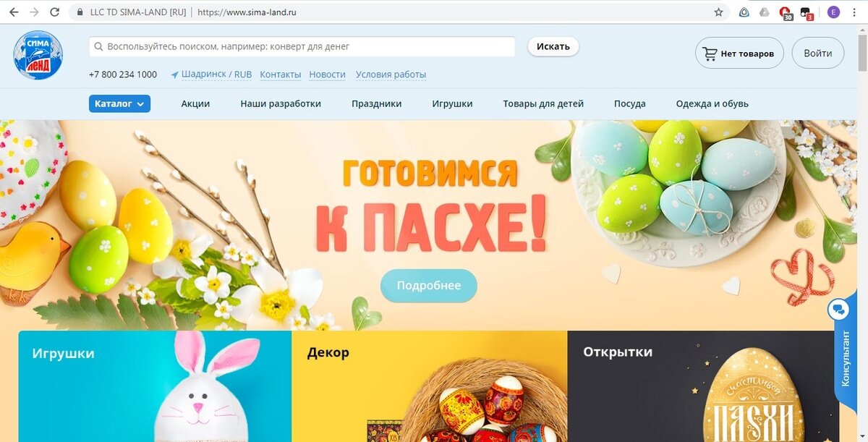This screenshot has width=868, height=442.
Task: Click Подробнее on the Easter banner
Action: [429, 285]
